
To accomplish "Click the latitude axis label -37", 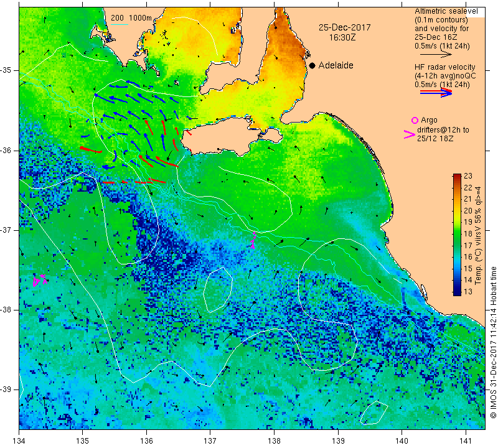I will tap(6, 230).
